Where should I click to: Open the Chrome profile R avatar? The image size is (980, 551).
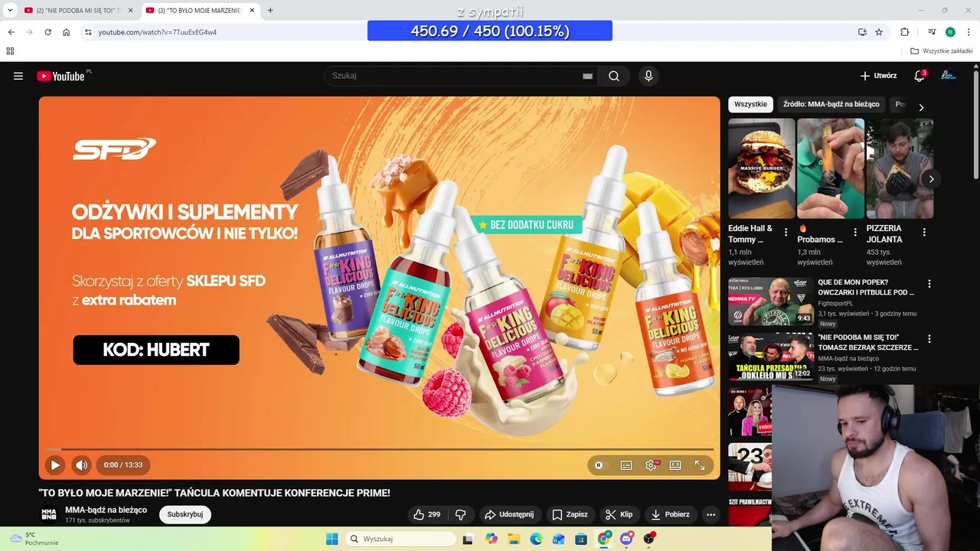click(950, 32)
